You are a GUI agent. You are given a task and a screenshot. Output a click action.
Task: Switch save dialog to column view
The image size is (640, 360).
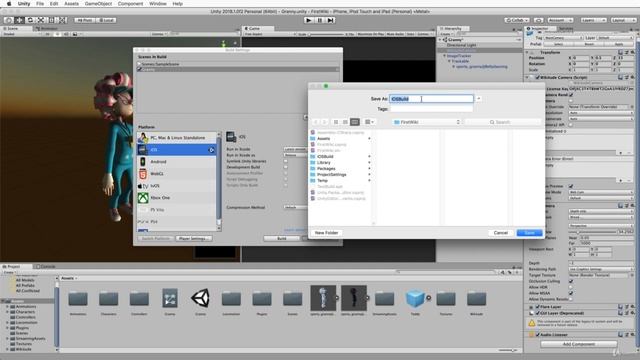point(355,122)
